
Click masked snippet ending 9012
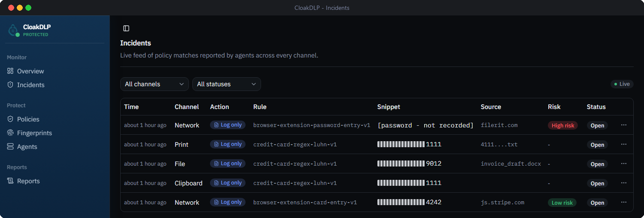tap(409, 163)
